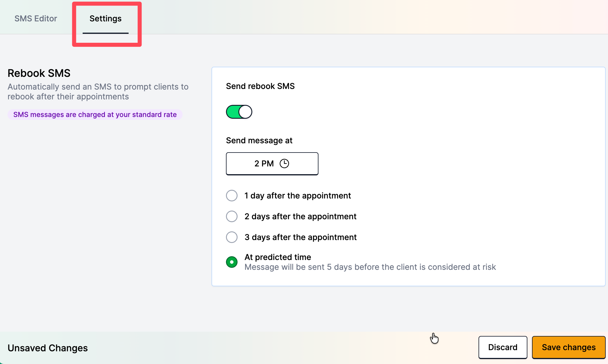Select 1 day after the appointment radio
Viewport: 608px width, 364px height.
(x=232, y=196)
